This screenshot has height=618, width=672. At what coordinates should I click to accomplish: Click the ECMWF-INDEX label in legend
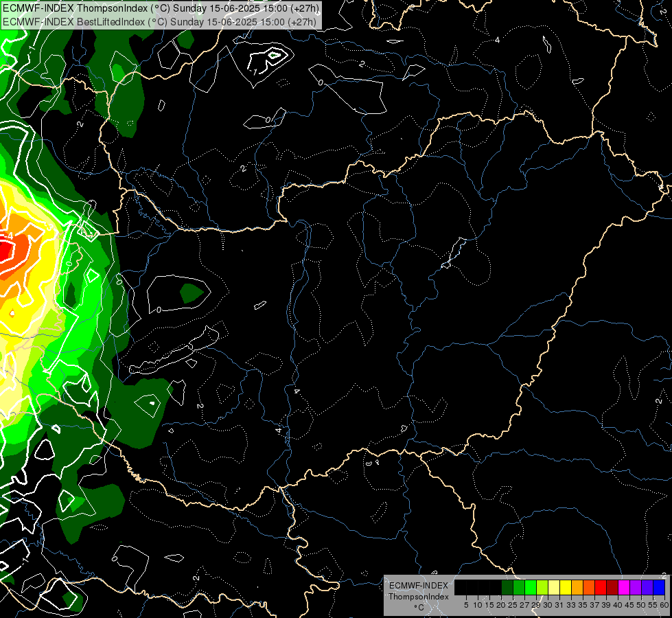point(419,586)
